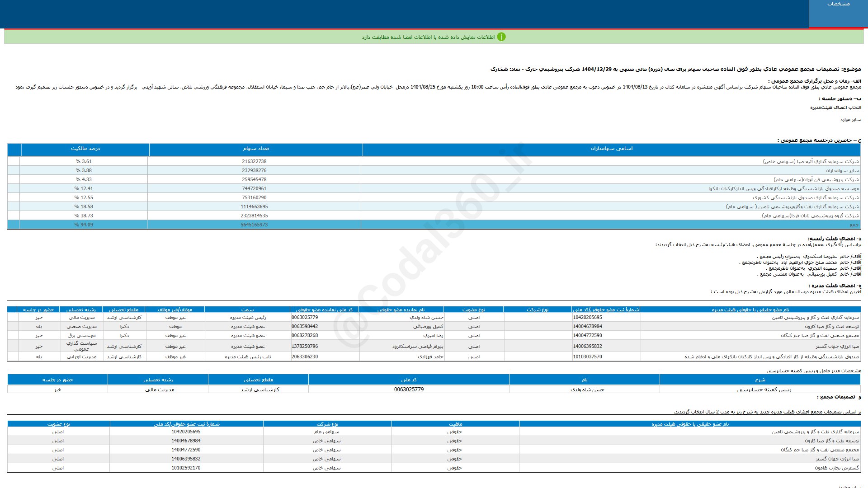Screen dimensions: 868x488
Task: Click the اسامی سهامداران column header
Action: (611, 149)
